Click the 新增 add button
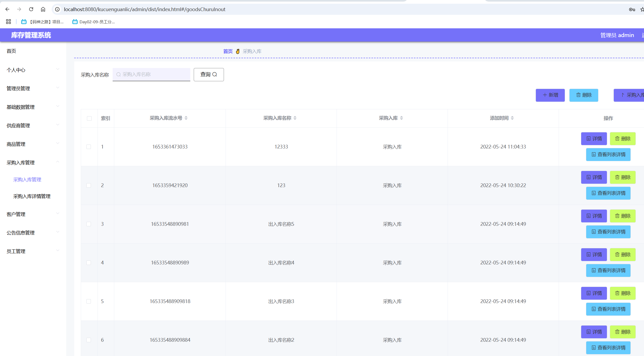This screenshot has width=644, height=356. point(550,95)
